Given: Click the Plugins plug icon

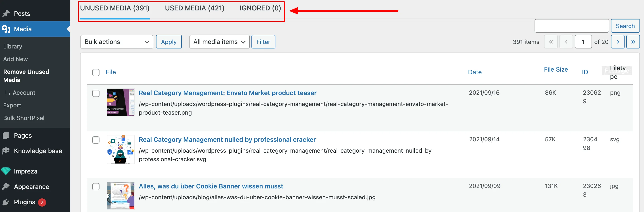Looking at the screenshot, I should tap(6, 202).
